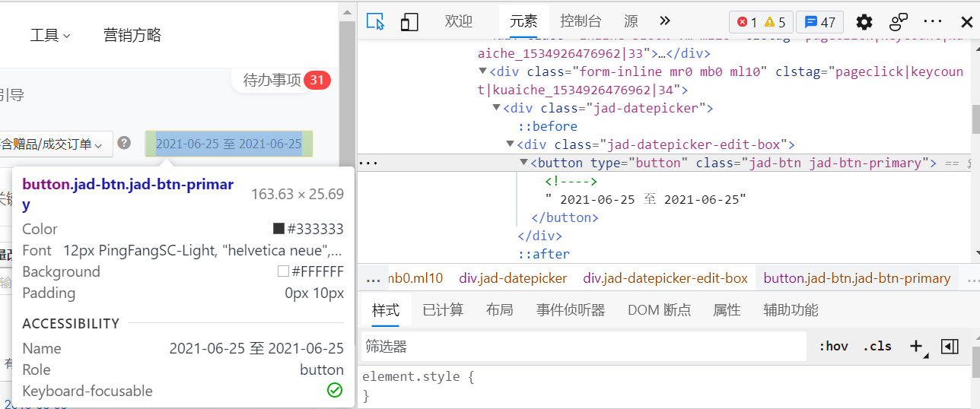This screenshot has width=980, height=409.
Task: Click the ::after pseudo-element row
Action: [x=544, y=254]
